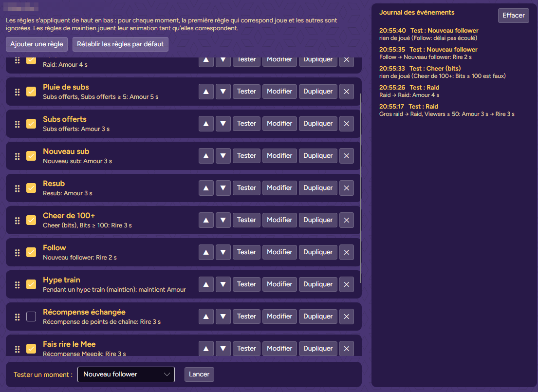Click the drag handle for Subs offerts
Viewport: 538px width, 392px height.
tap(17, 124)
